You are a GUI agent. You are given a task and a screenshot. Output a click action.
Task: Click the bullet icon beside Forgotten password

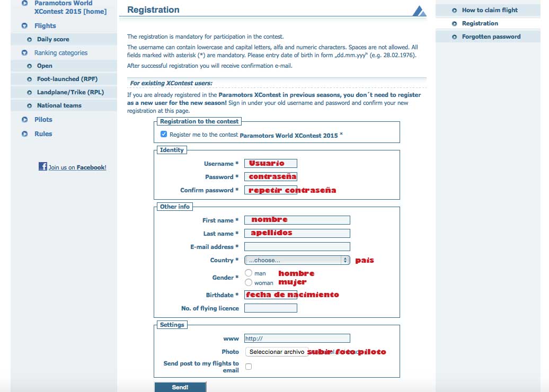[x=454, y=37]
